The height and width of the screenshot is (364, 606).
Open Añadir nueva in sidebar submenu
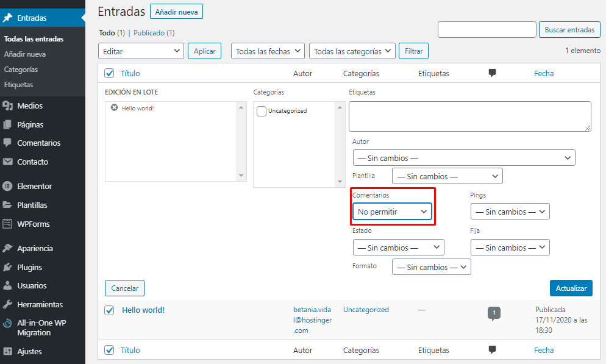[25, 54]
